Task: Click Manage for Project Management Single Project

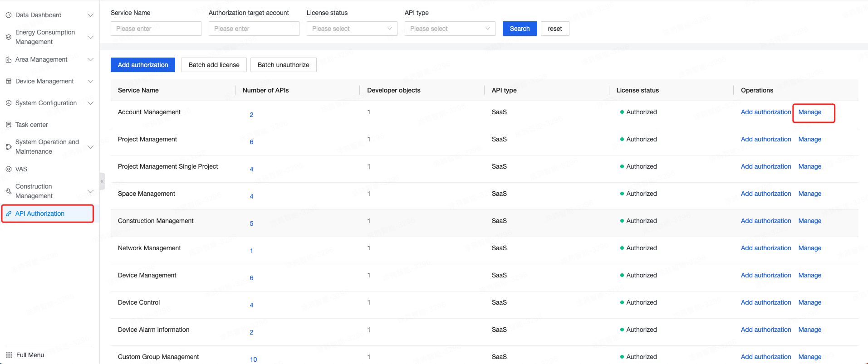Action: (810, 166)
